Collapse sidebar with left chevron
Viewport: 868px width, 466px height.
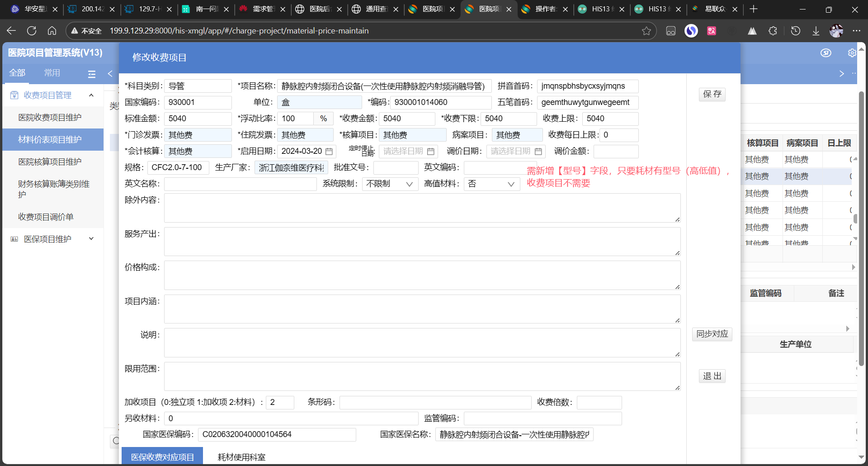coord(110,74)
